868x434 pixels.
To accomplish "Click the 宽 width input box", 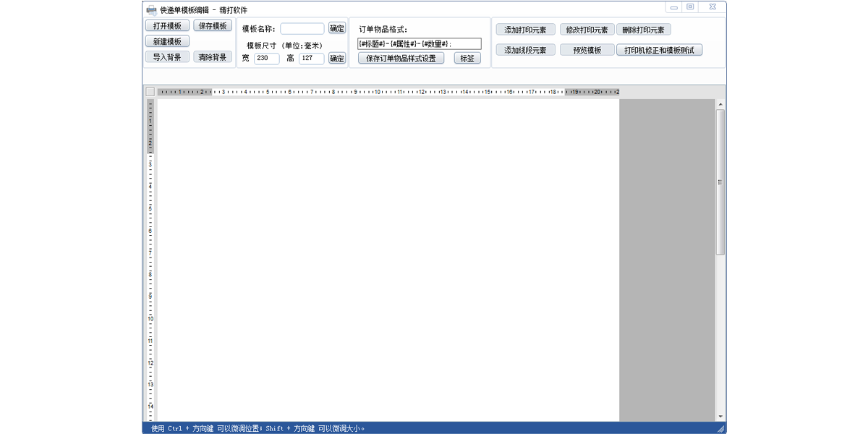I will click(266, 59).
